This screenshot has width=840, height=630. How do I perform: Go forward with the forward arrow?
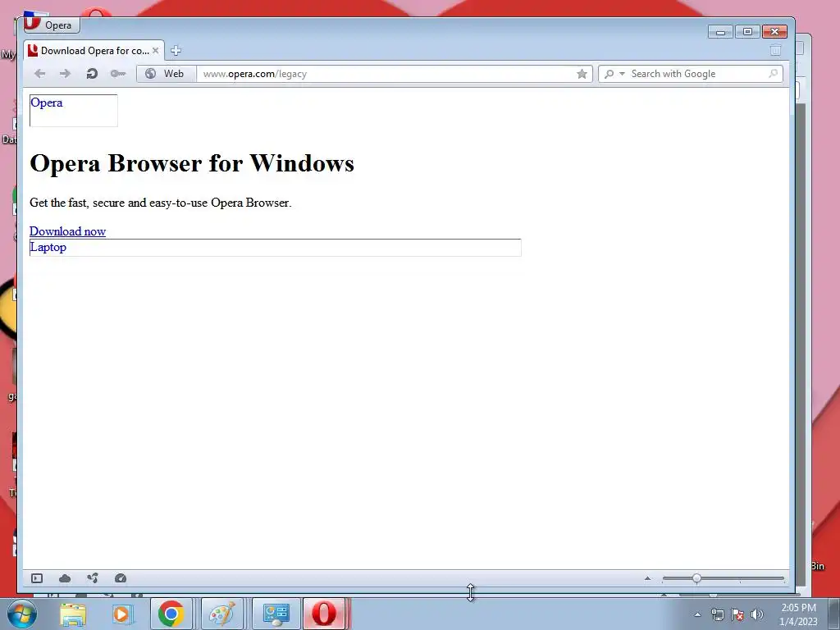[65, 73]
